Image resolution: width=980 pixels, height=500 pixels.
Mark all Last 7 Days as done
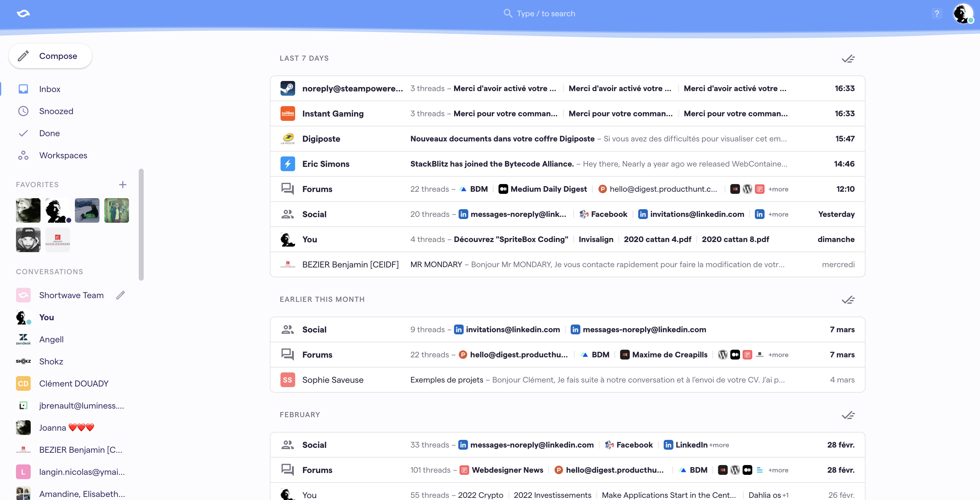pos(848,59)
